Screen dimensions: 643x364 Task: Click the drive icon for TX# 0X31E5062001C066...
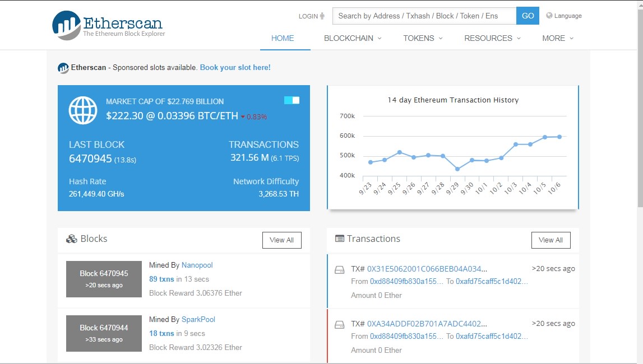tap(340, 270)
